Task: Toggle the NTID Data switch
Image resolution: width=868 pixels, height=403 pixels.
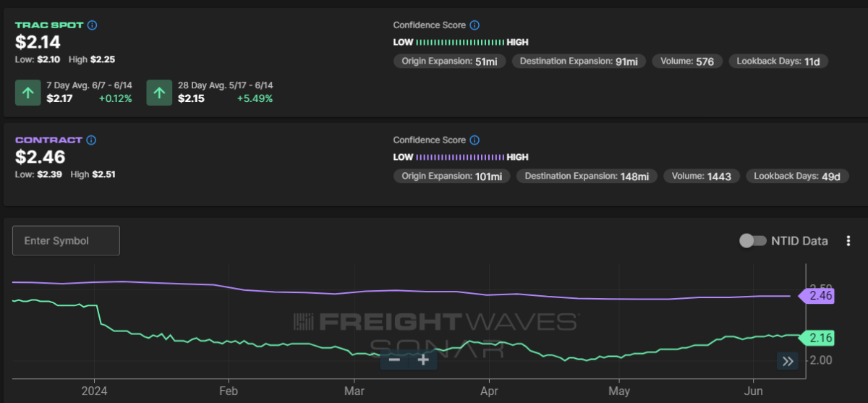Action: tap(752, 241)
